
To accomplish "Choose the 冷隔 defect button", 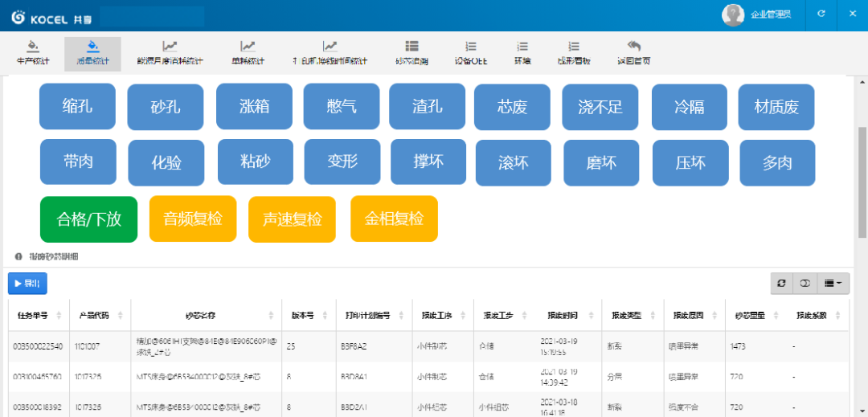I will [690, 108].
